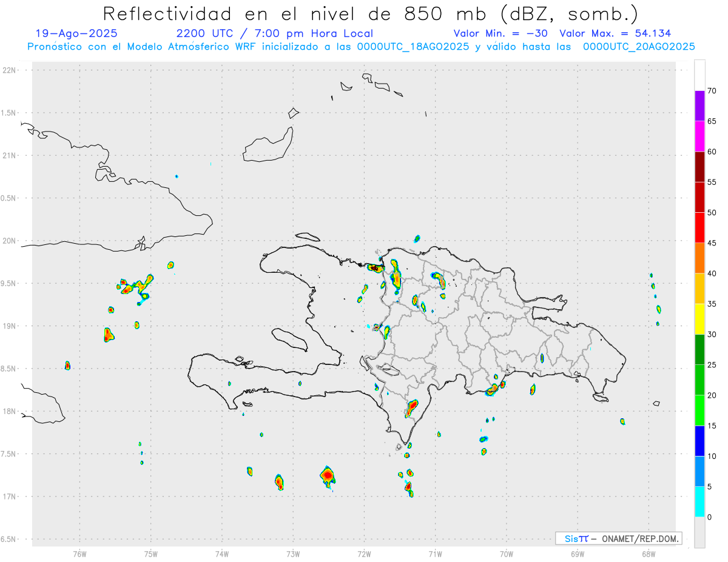
Task: Click the '50' color bar label
Action: pos(712,213)
